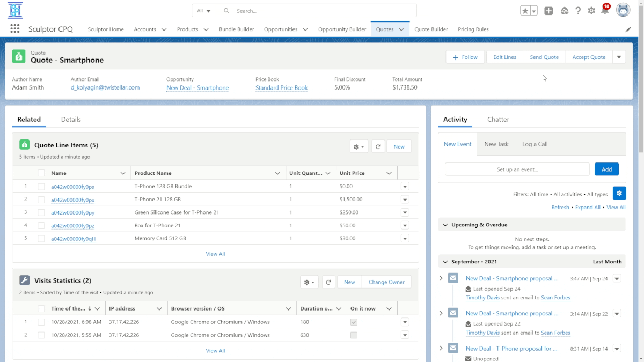
Task: Click the activity filter settings gear
Action: coord(619,193)
